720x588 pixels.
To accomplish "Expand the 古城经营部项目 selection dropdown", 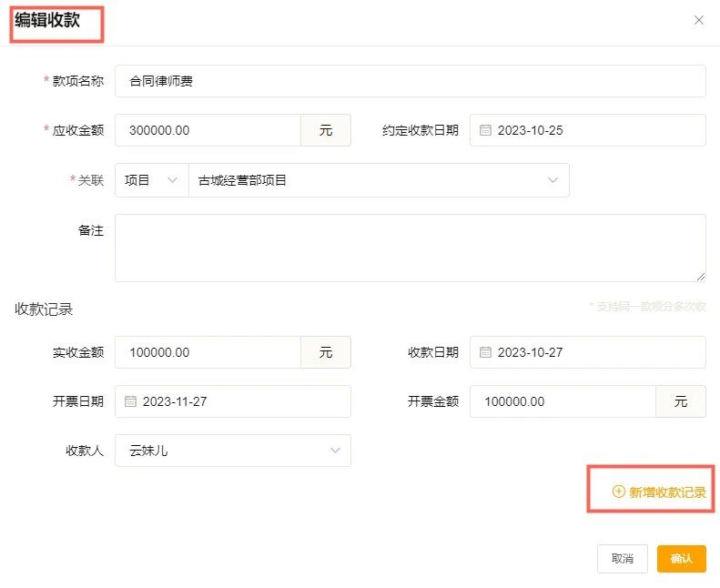I will point(553,180).
